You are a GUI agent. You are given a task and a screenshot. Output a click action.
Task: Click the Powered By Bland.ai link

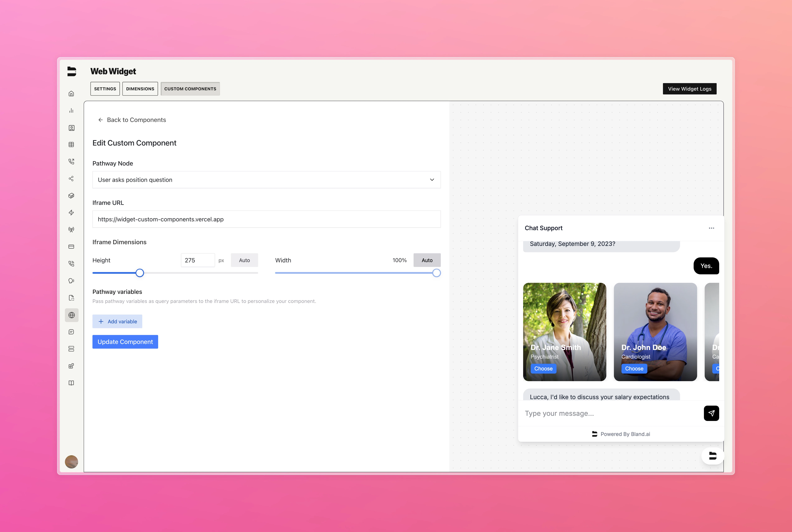[621, 434]
